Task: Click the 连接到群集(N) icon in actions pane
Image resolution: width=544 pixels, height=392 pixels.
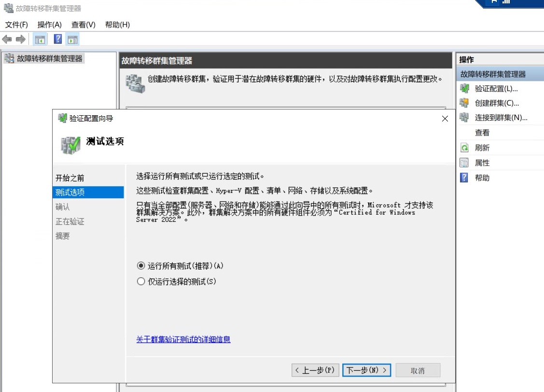Action: (464, 118)
